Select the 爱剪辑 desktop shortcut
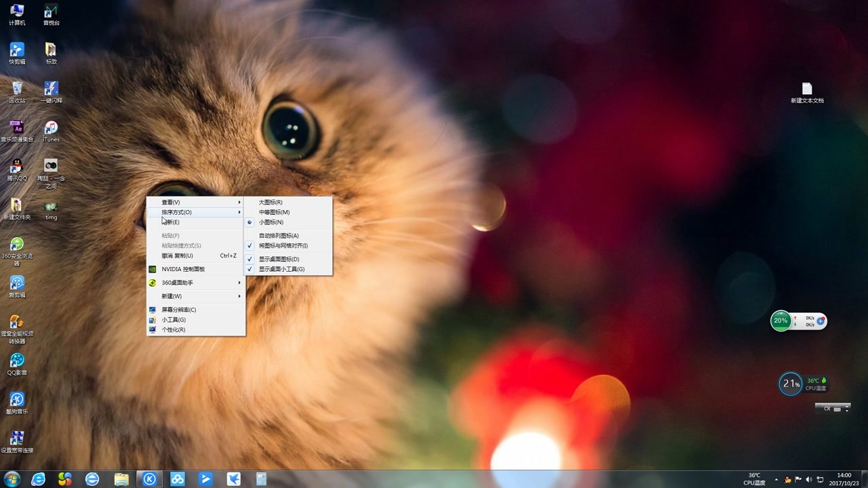The image size is (868, 488). (17, 287)
